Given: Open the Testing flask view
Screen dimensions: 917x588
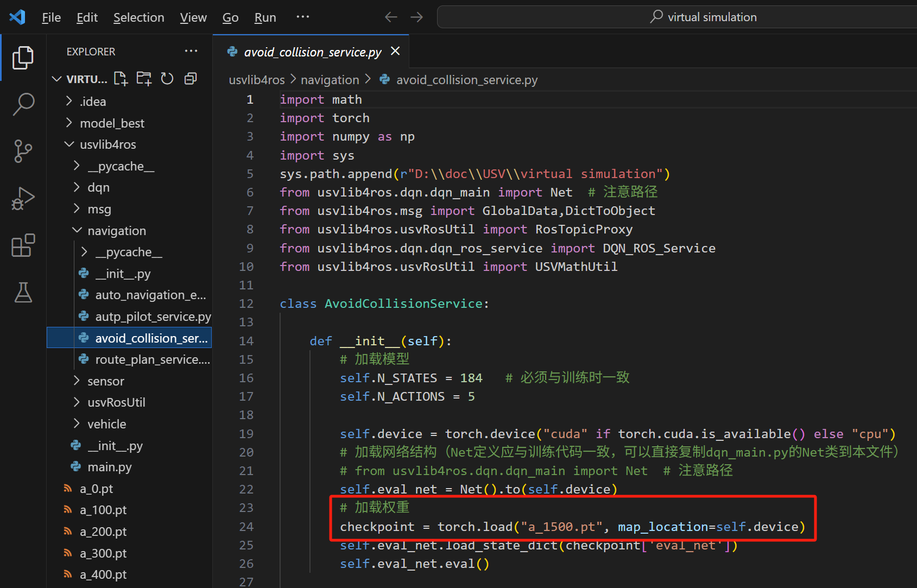Looking at the screenshot, I should [23, 293].
